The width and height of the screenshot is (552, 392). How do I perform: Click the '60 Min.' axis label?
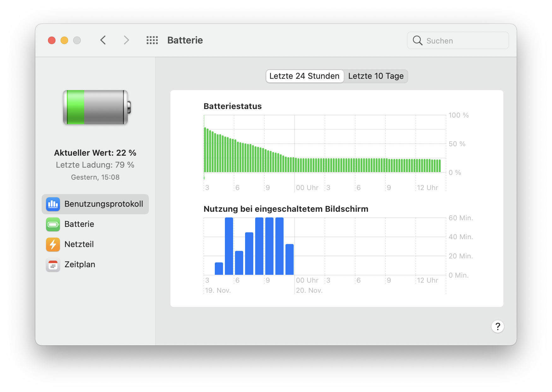tap(461, 218)
